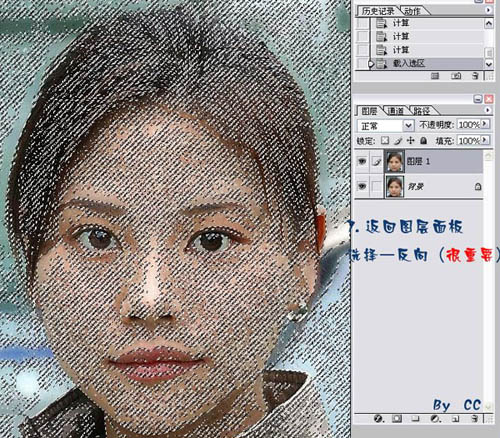
Task: Create new document from current history state
Action: [x=435, y=76]
